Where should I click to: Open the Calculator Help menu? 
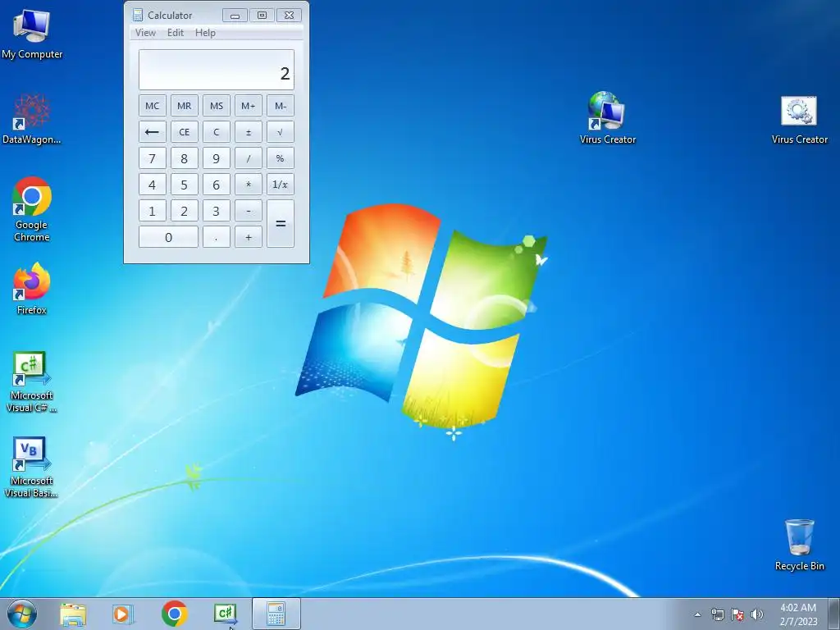coord(205,33)
